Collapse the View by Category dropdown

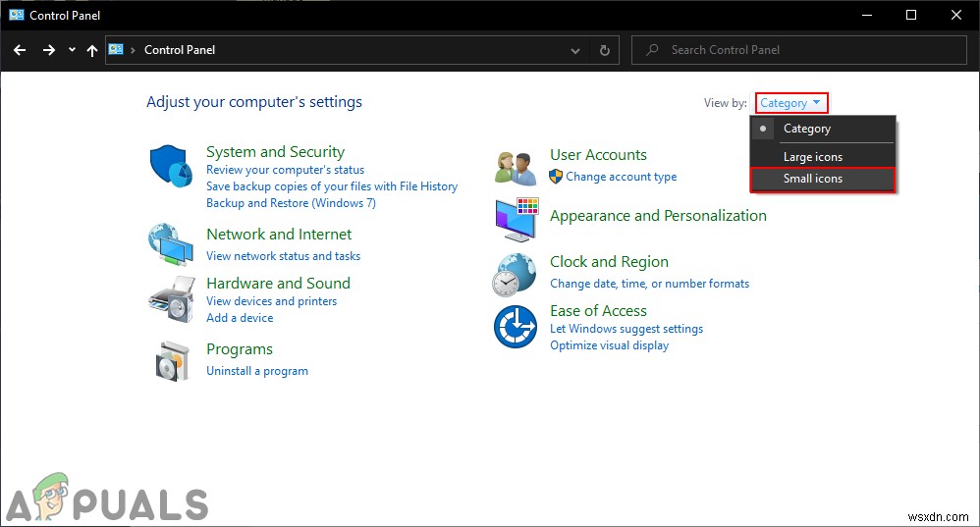(x=790, y=103)
